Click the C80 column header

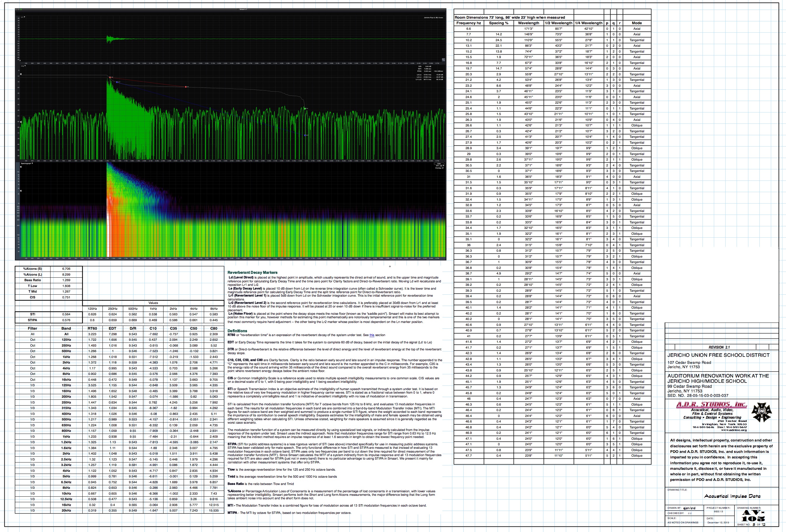[214, 328]
